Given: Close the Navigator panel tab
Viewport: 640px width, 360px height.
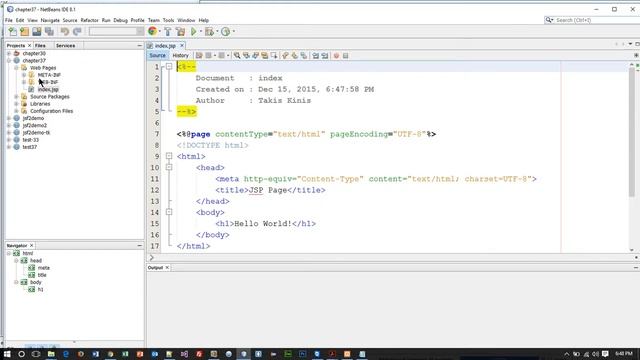Looking at the screenshot, I should (31, 245).
